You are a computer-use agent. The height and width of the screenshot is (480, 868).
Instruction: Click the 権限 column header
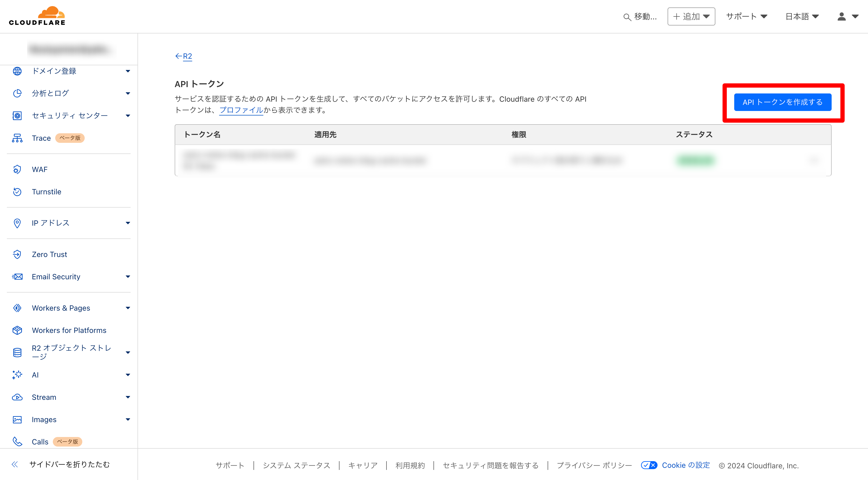click(x=519, y=135)
